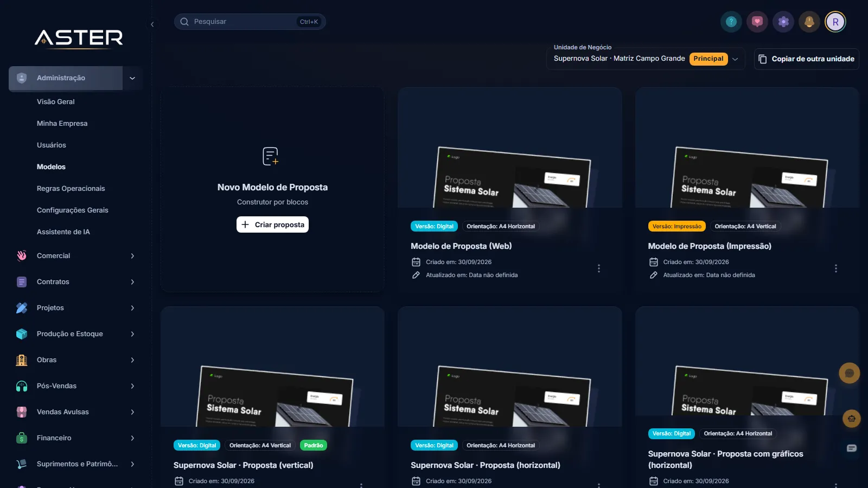Open Modelo de Proposta (Web) thumbnail
868x488 pixels.
click(510, 147)
